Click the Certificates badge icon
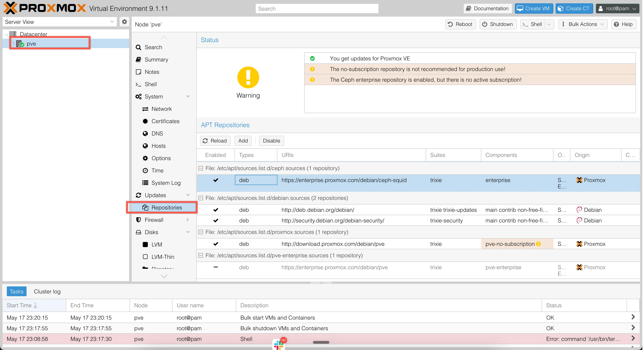 pos(145,121)
